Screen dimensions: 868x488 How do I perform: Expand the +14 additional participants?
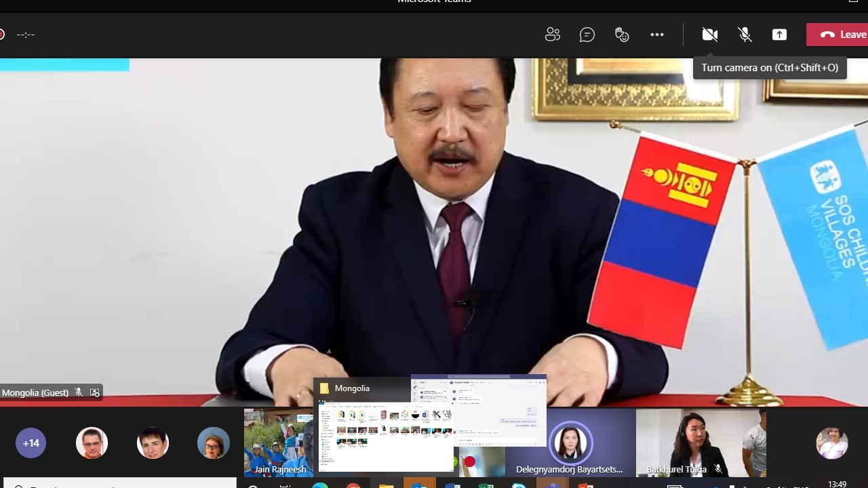tap(31, 443)
